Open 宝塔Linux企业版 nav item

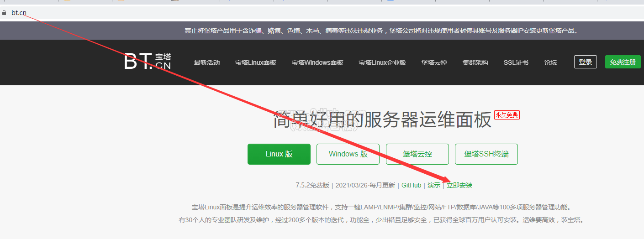(x=382, y=62)
